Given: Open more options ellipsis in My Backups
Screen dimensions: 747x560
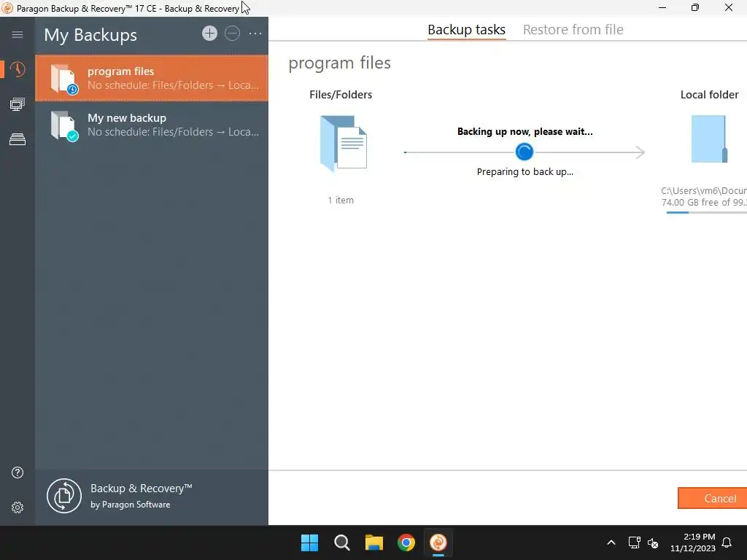Looking at the screenshot, I should (255, 34).
